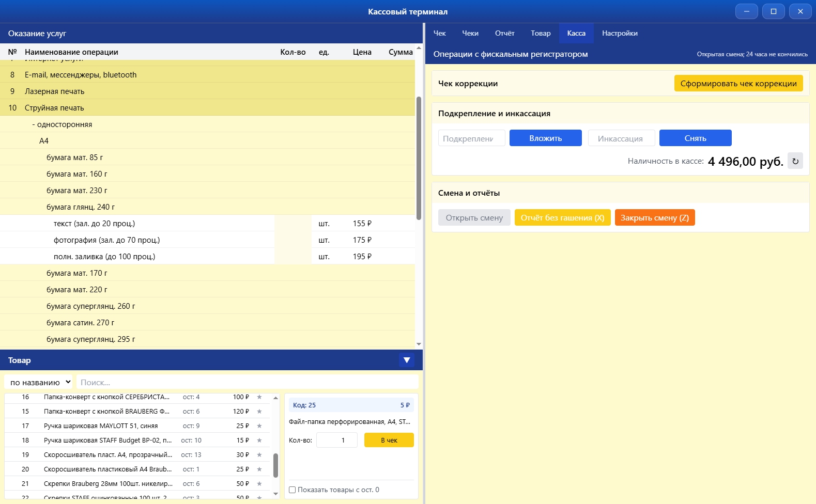
Task: Switch to the Товар tab
Action: click(541, 33)
